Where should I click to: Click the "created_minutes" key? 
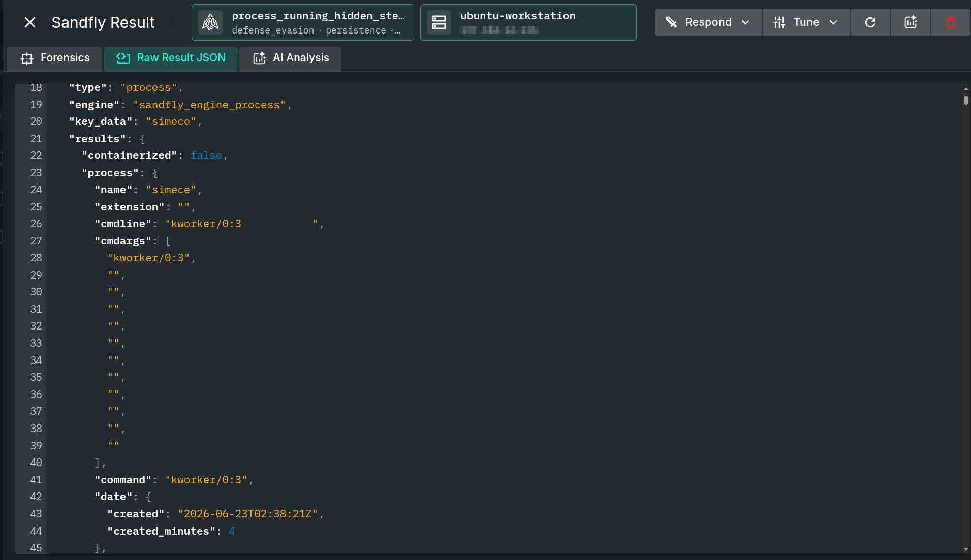(x=161, y=531)
